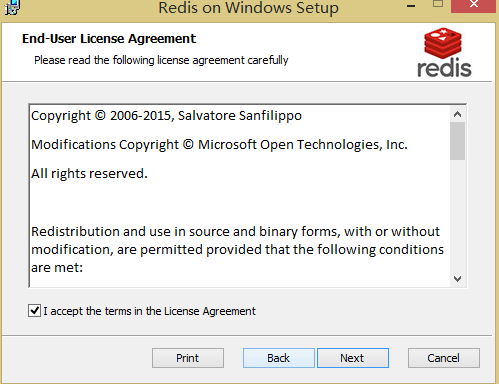Click the empty scrollbar track below thumb

tap(457, 215)
